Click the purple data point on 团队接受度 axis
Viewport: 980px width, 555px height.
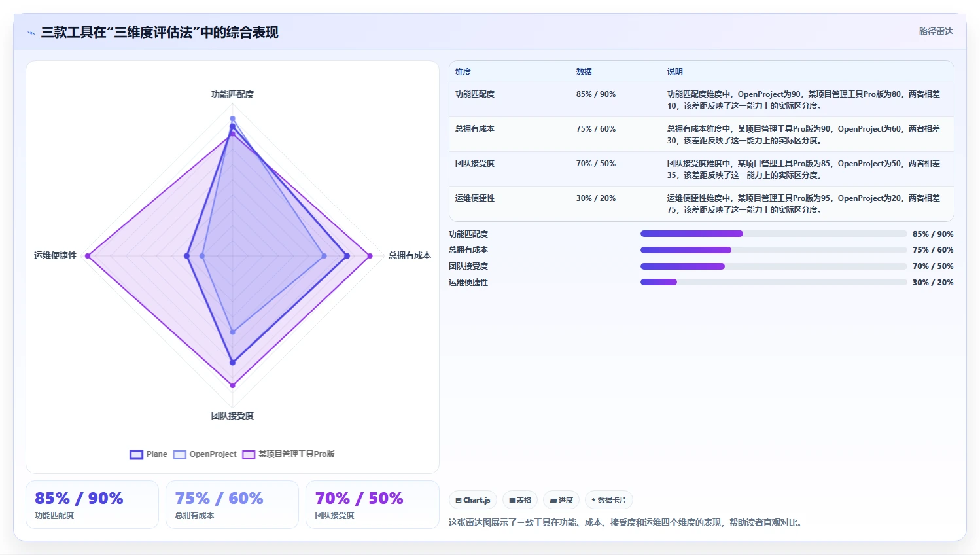(232, 385)
